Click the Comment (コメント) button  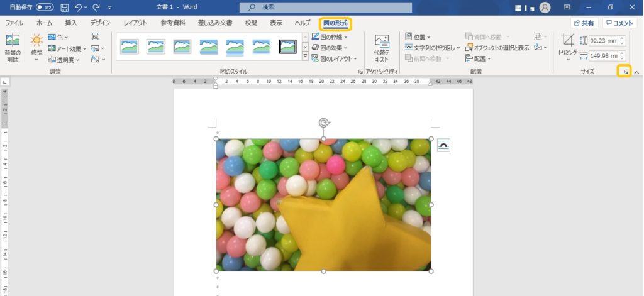tap(619, 23)
